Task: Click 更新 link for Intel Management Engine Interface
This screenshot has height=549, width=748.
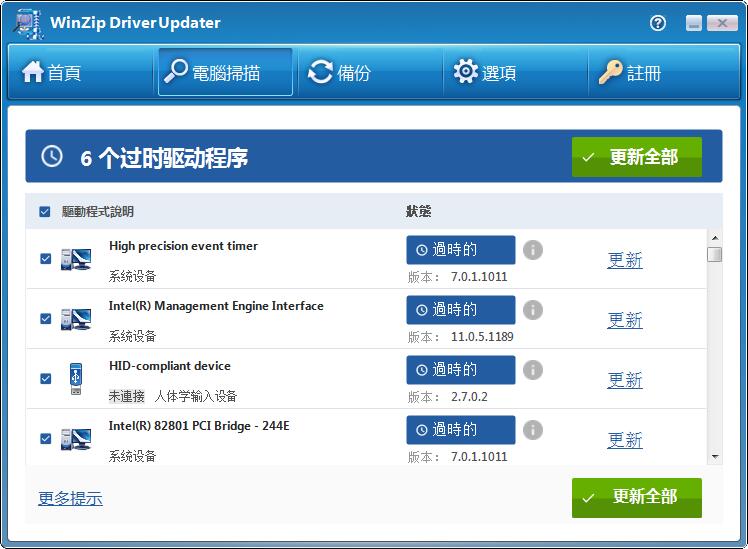Action: 625,321
